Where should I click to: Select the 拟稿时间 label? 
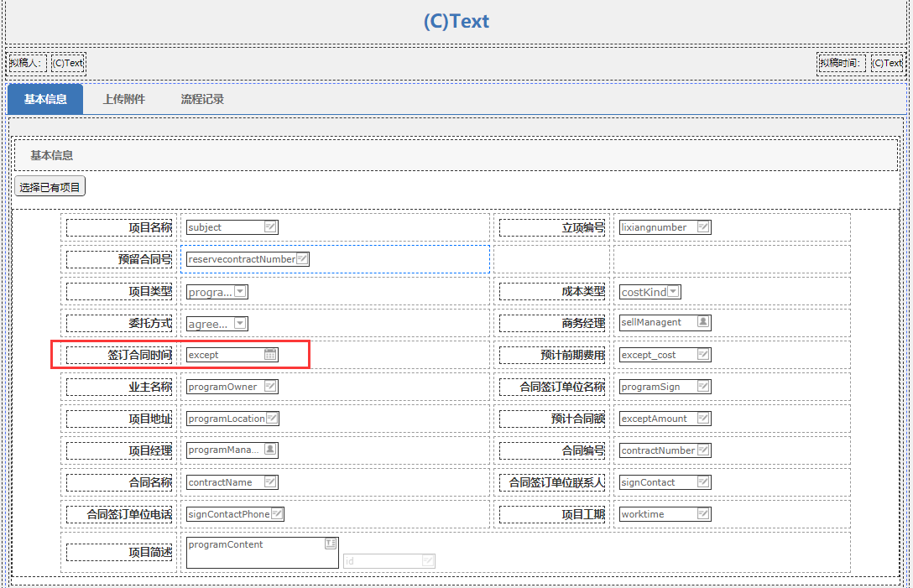(x=840, y=63)
